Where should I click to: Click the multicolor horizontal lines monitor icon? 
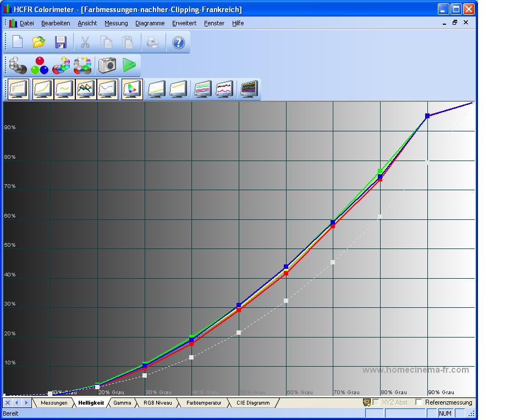pos(203,89)
